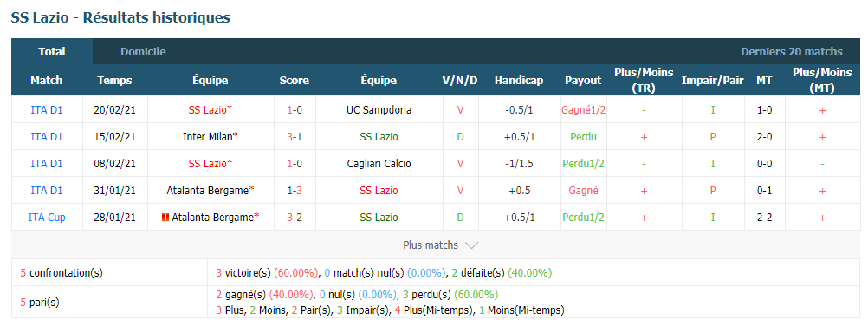
Task: Open the UC Sampdoria team link
Action: [x=379, y=110]
